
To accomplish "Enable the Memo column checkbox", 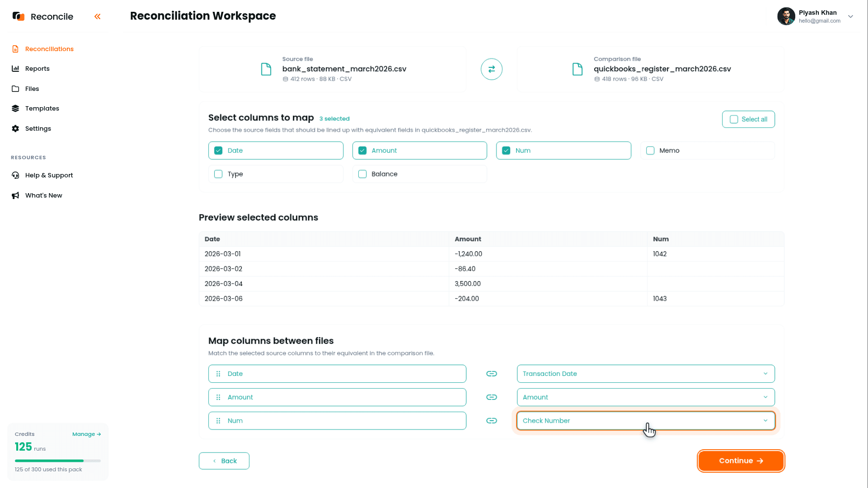I will [x=650, y=151].
